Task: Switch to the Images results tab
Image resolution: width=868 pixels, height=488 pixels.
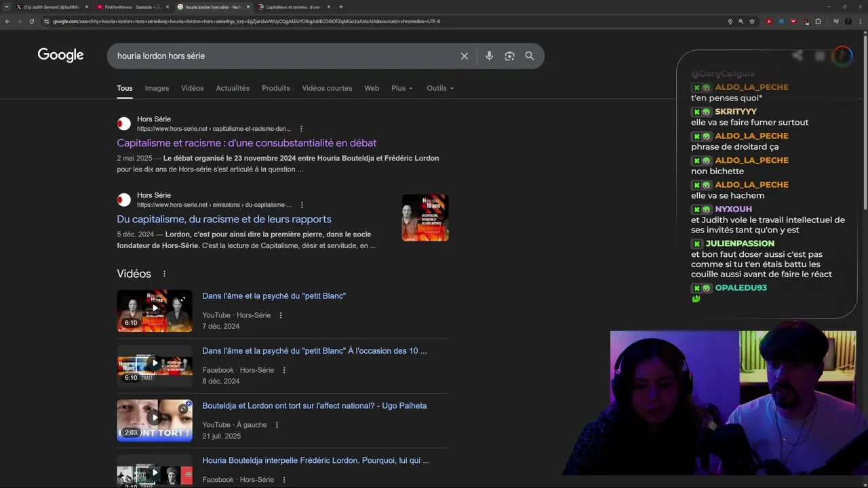Action: click(x=157, y=88)
